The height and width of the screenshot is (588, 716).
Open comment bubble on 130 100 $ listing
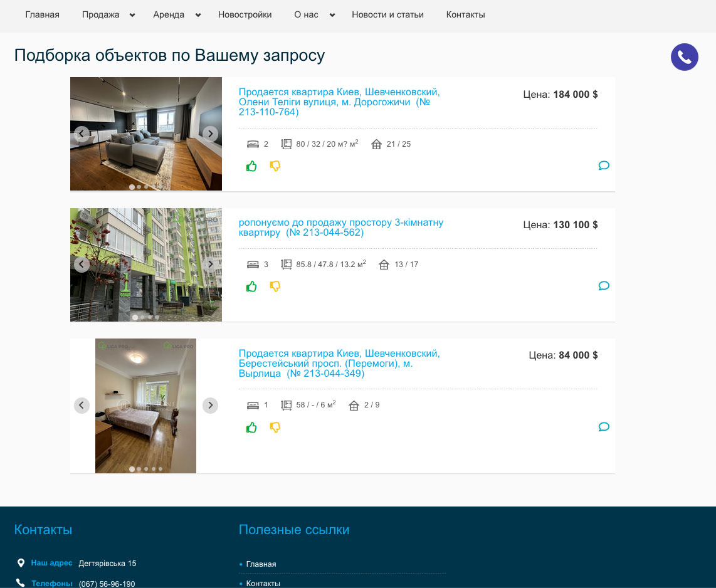click(604, 286)
